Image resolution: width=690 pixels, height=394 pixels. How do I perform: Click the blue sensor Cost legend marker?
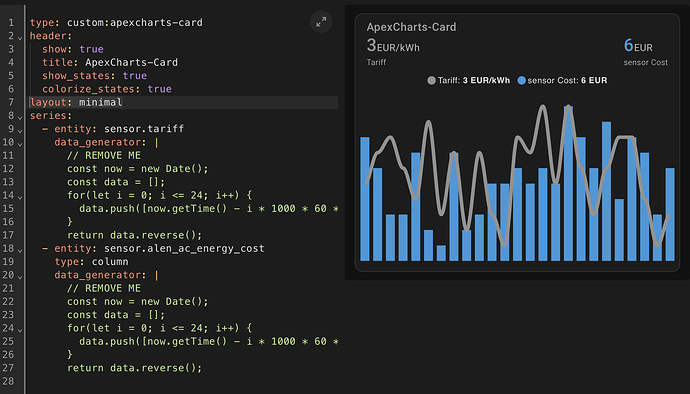coord(521,81)
